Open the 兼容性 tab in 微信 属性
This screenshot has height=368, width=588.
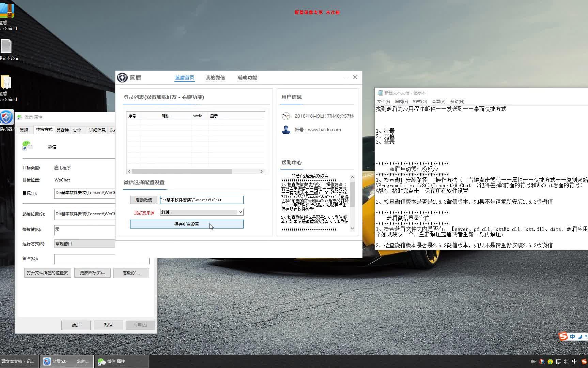tap(63, 130)
